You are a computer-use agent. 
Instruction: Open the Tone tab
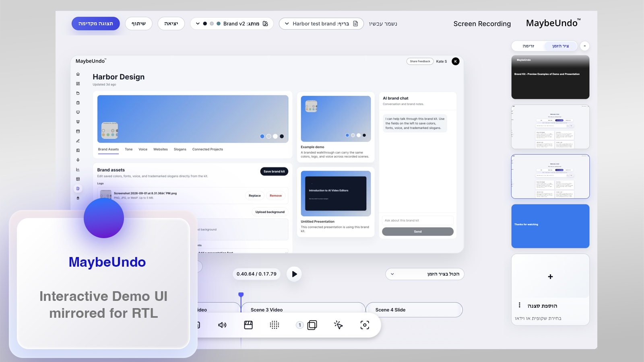tap(129, 149)
